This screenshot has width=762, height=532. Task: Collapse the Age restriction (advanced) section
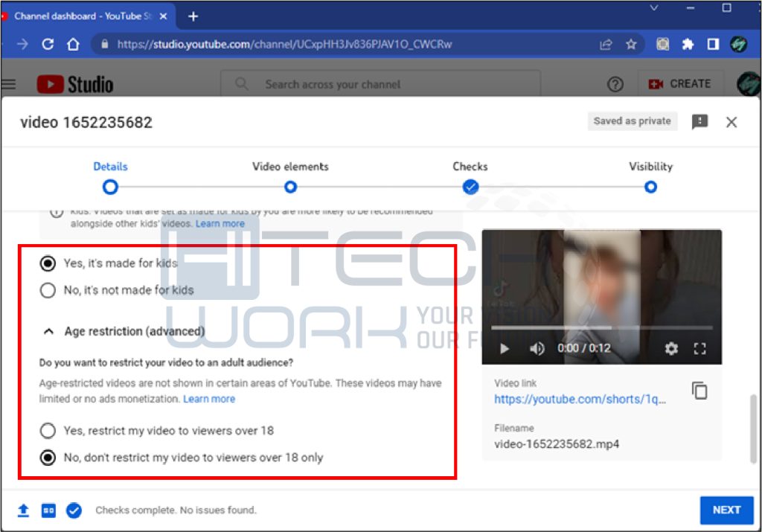pyautogui.click(x=48, y=331)
